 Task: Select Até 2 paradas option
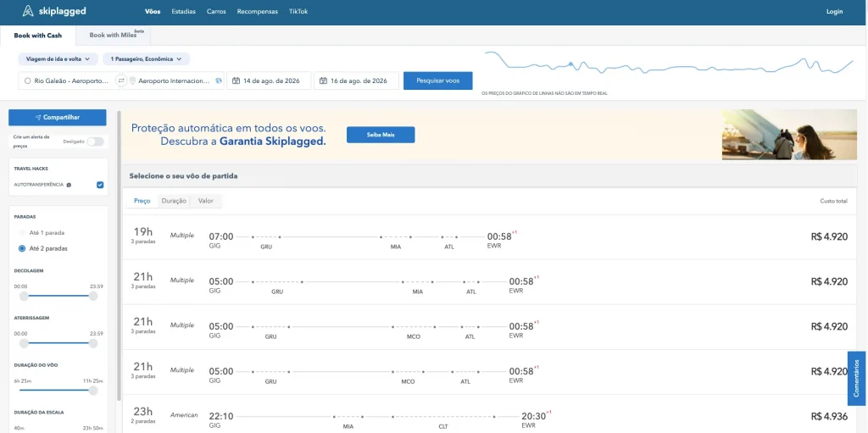click(22, 248)
